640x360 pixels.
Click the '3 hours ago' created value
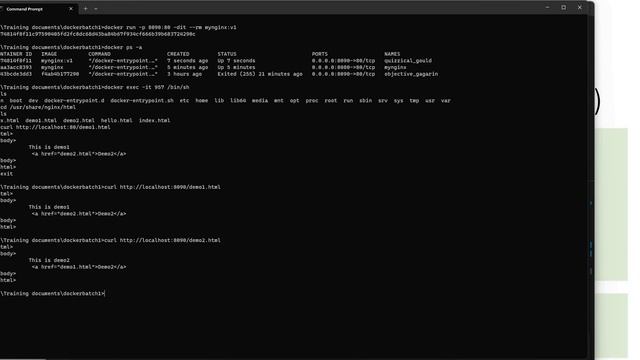(x=184, y=74)
